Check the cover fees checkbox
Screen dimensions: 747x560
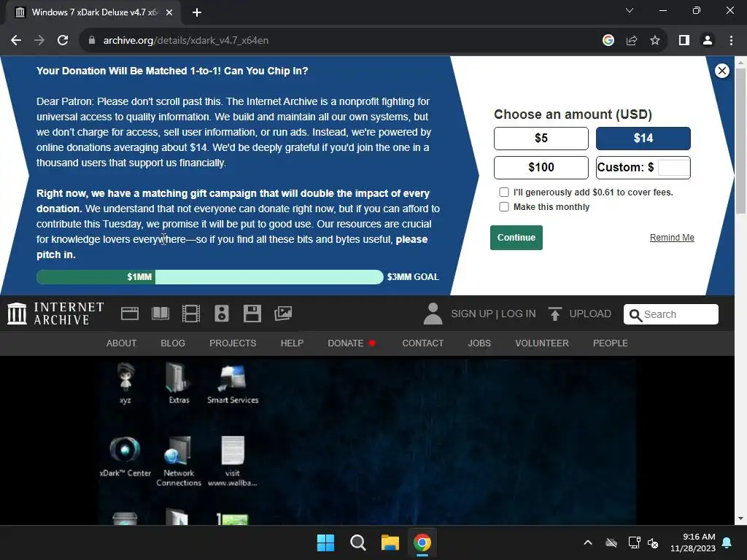[x=504, y=192]
